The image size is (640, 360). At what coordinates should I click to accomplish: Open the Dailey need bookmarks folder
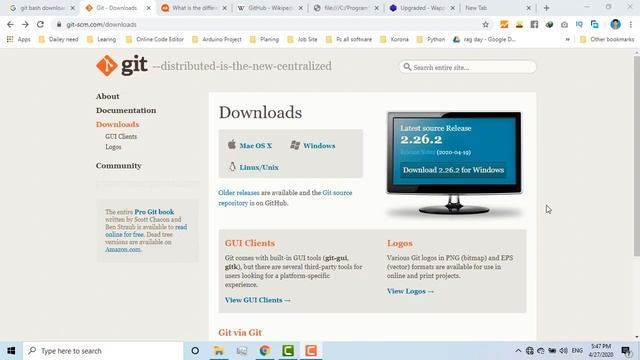point(58,39)
